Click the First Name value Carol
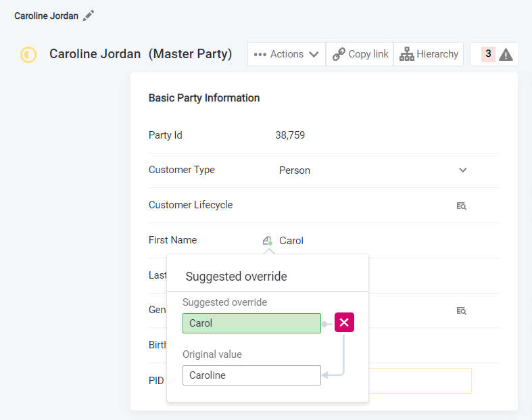The image size is (532, 420). [291, 241]
